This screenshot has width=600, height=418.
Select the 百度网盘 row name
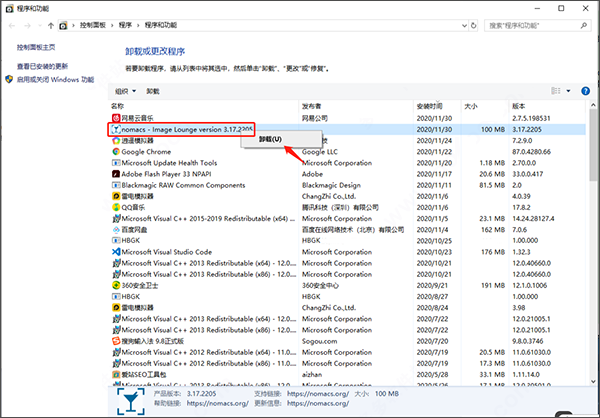pyautogui.click(x=134, y=230)
